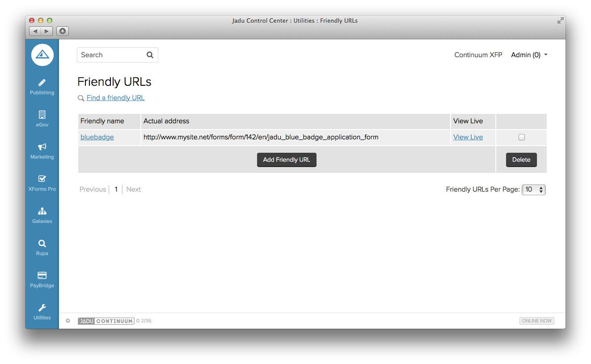591x364 pixels.
Task: Click the browser back arrow button
Action: point(35,31)
